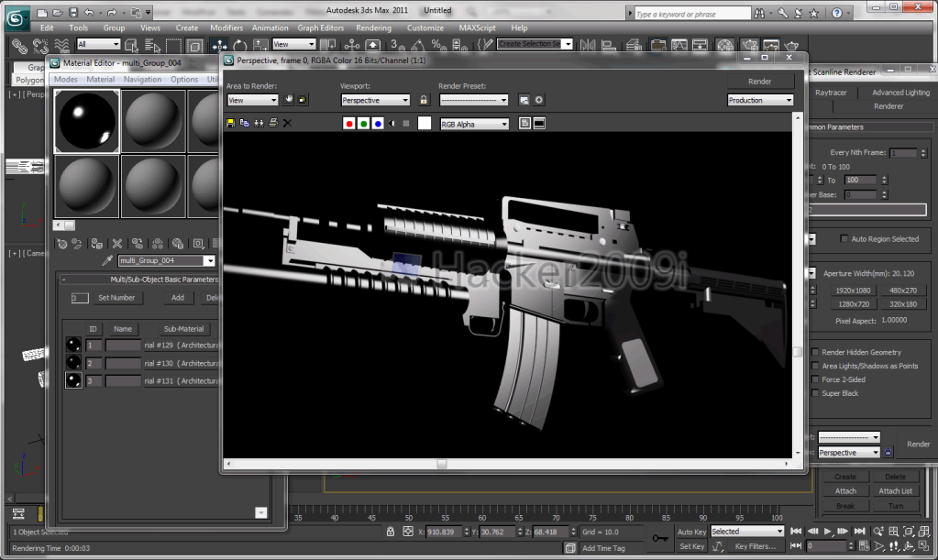Screen dimensions: 938x560
Task: Open the Production render mode dropdown
Action: point(760,101)
